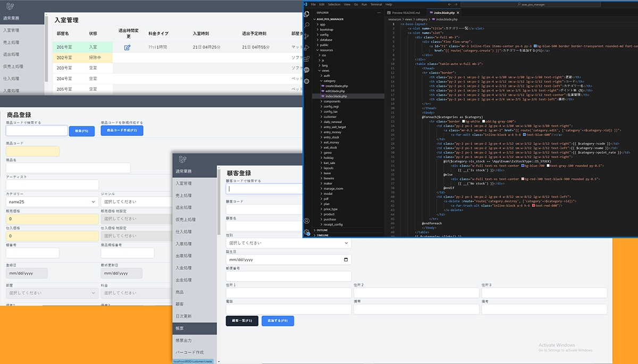Click the edit icon in room 201 row
This screenshot has width=638, height=364.
tap(128, 47)
